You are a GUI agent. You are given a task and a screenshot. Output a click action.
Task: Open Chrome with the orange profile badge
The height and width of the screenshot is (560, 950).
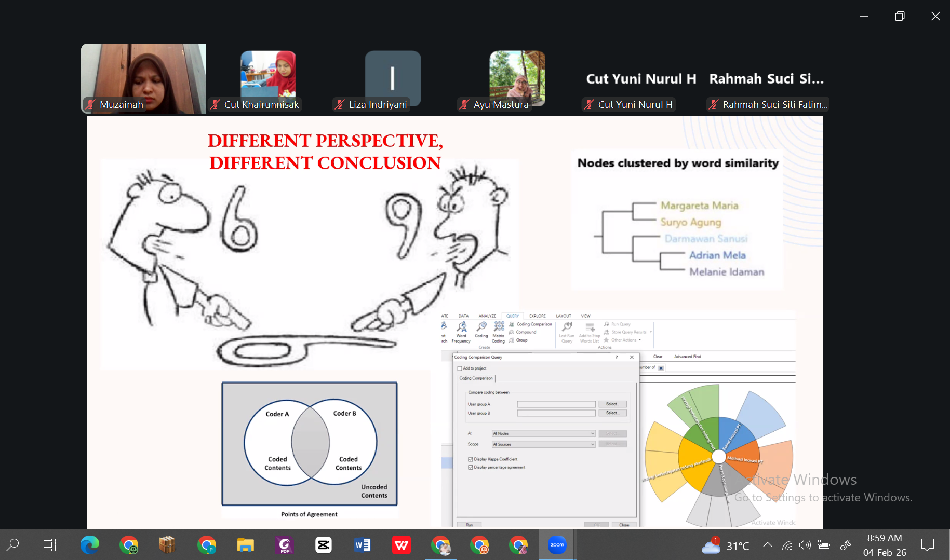(479, 545)
